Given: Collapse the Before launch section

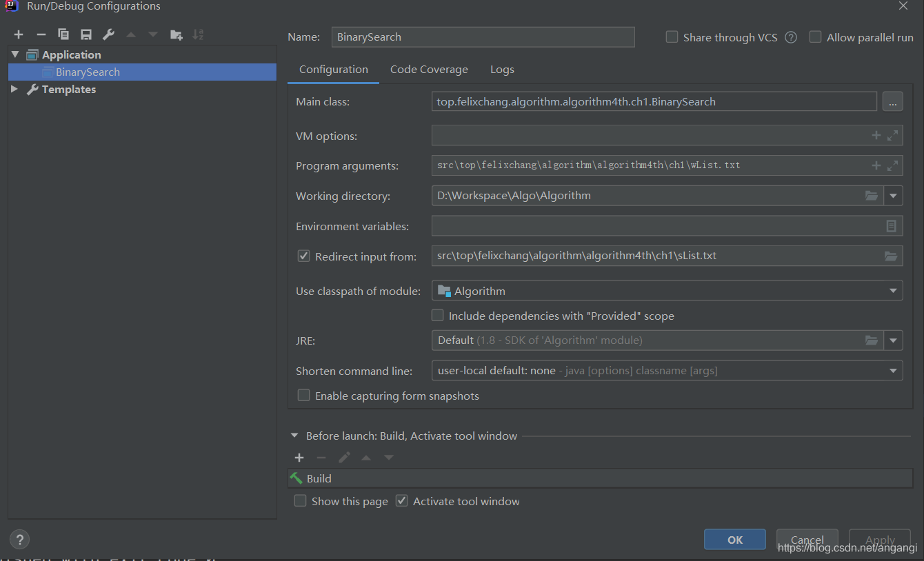Looking at the screenshot, I should click(x=294, y=436).
